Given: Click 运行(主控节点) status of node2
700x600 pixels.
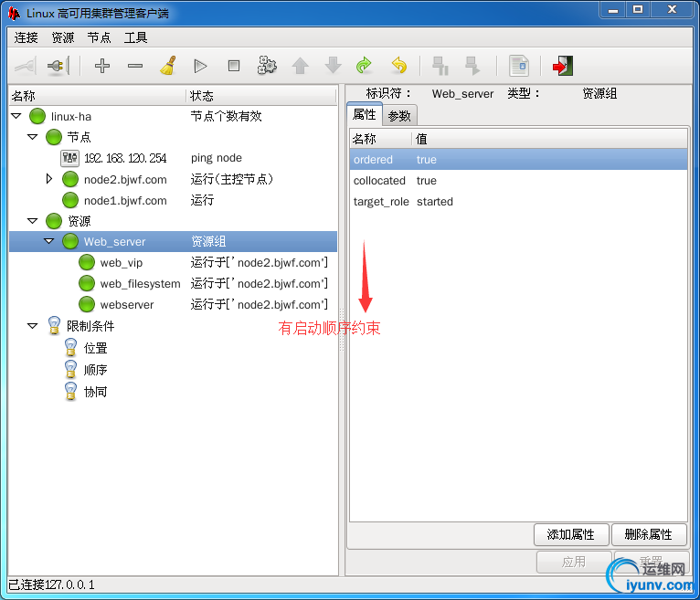Looking at the screenshot, I should point(232,179).
